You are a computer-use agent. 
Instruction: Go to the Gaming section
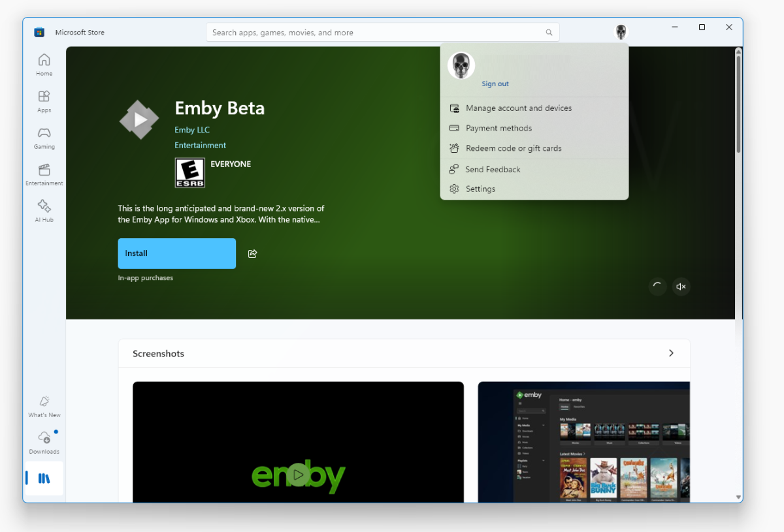pos(44,138)
